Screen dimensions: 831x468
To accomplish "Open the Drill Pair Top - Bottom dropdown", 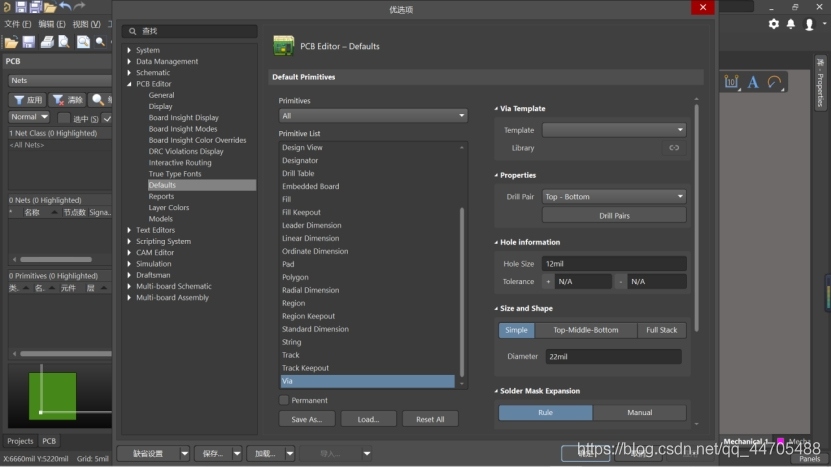I will (614, 197).
